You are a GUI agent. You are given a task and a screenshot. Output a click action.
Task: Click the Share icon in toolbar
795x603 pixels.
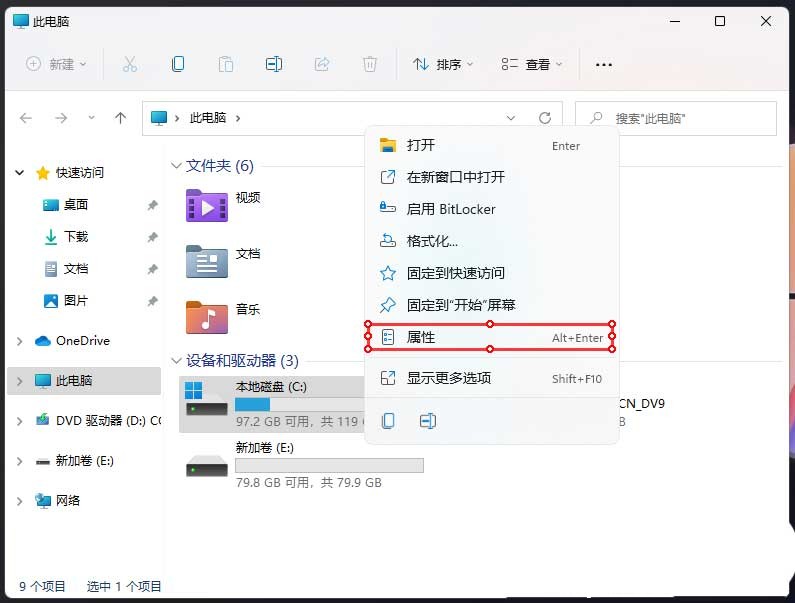321,64
